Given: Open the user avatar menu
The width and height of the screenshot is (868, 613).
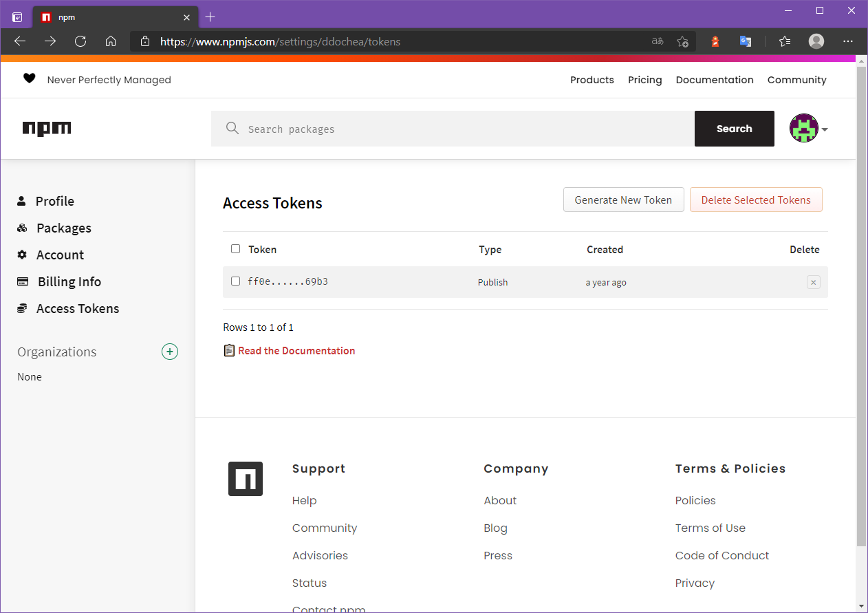Looking at the screenshot, I should click(x=808, y=129).
